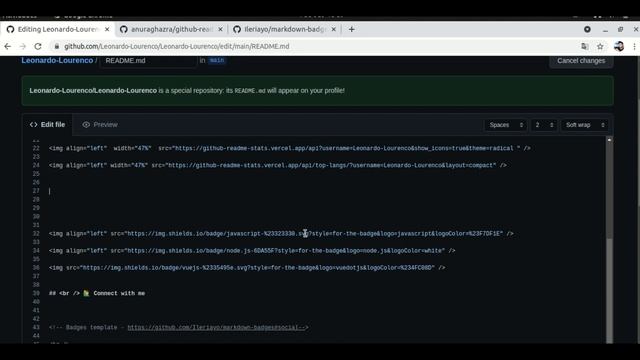Click the scroll-up arrow of the editor scrollbar
Viewport: 640px width, 360px height.
(609, 140)
